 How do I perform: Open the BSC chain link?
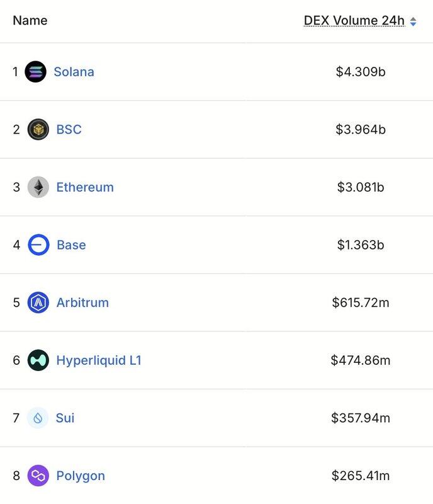pos(69,130)
